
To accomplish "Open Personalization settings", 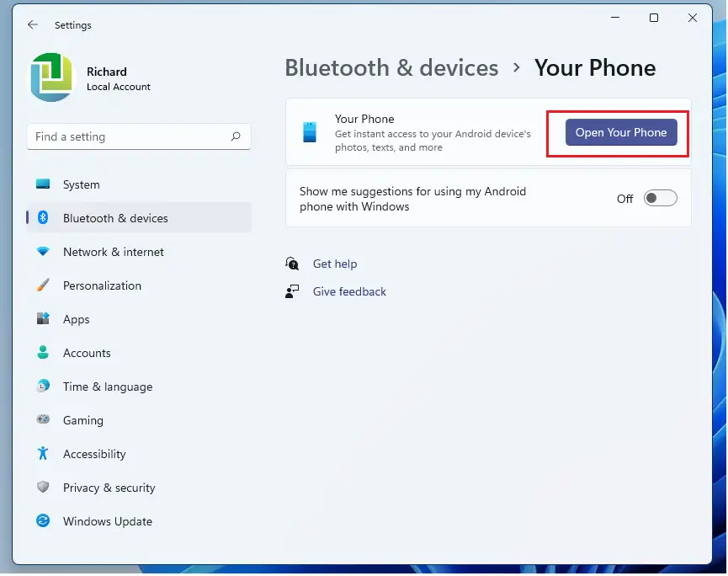I will (139, 285).
